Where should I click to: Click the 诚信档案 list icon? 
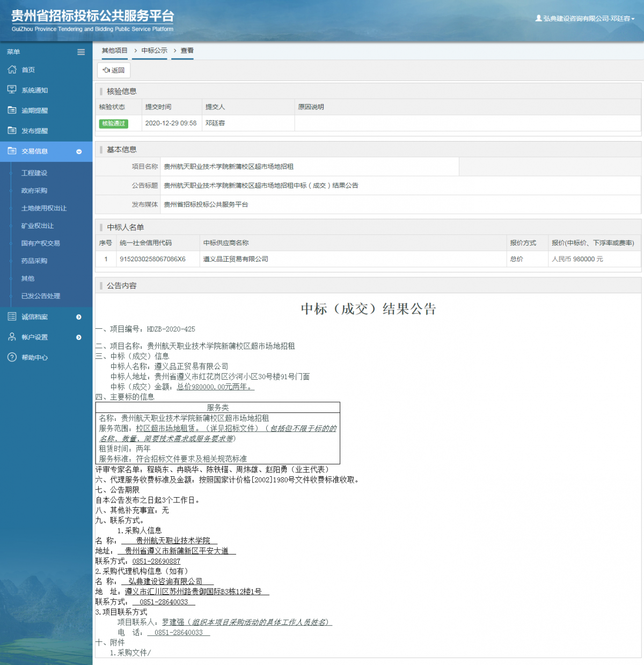[12, 316]
